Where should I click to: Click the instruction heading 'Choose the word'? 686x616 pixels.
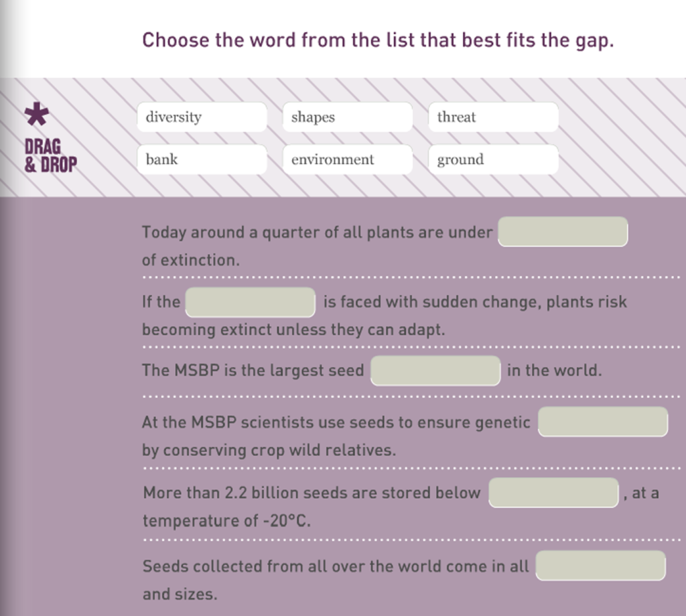pyautogui.click(x=378, y=40)
